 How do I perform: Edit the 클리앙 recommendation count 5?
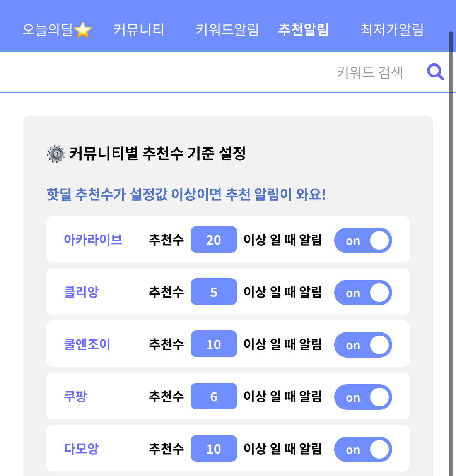[x=213, y=292]
